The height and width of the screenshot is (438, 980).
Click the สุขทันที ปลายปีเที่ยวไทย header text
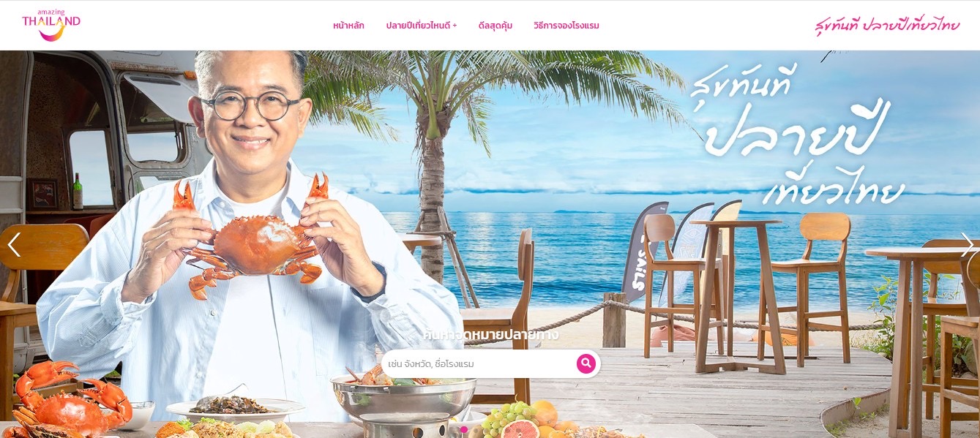pos(887,26)
